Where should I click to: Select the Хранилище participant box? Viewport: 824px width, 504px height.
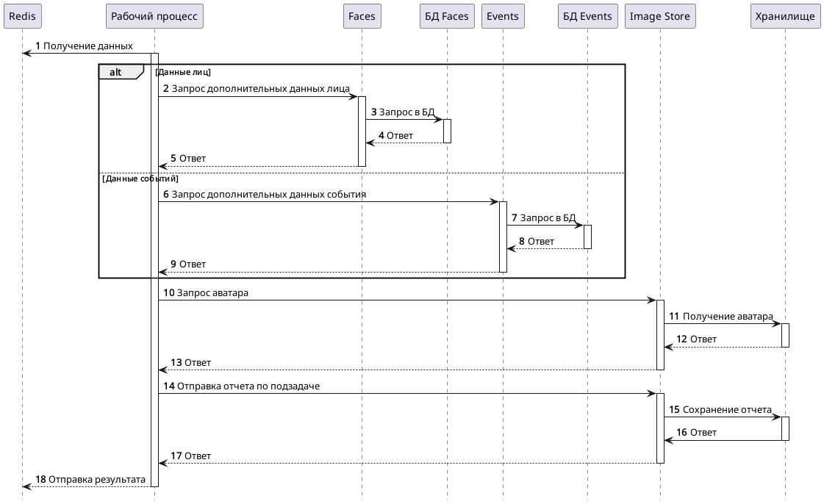(785, 16)
